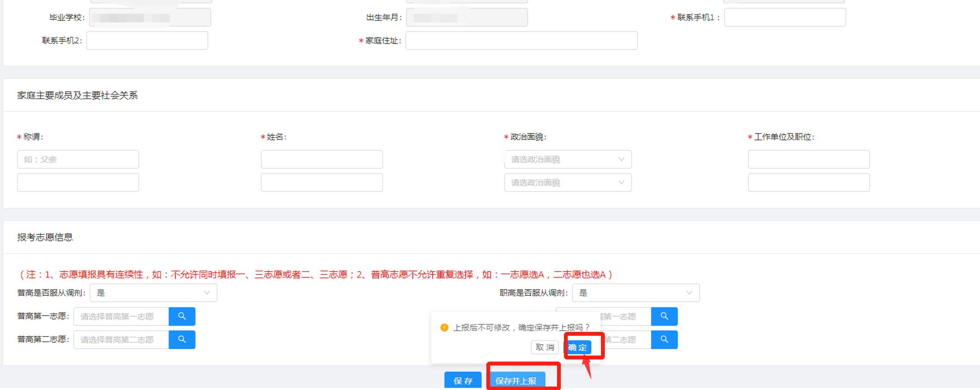Image resolution: width=980 pixels, height=390 pixels.
Task: Click the 上报后不可修改 confirmation message
Action: pyautogui.click(x=521, y=328)
